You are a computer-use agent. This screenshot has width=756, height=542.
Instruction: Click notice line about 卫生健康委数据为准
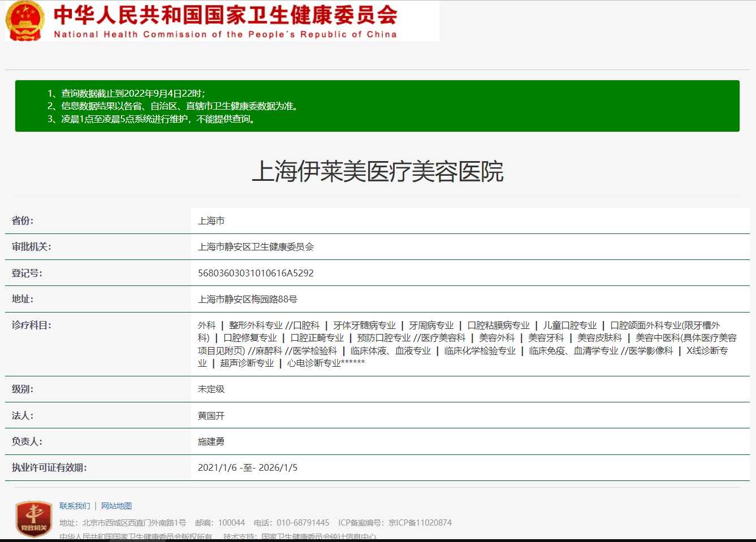172,106
